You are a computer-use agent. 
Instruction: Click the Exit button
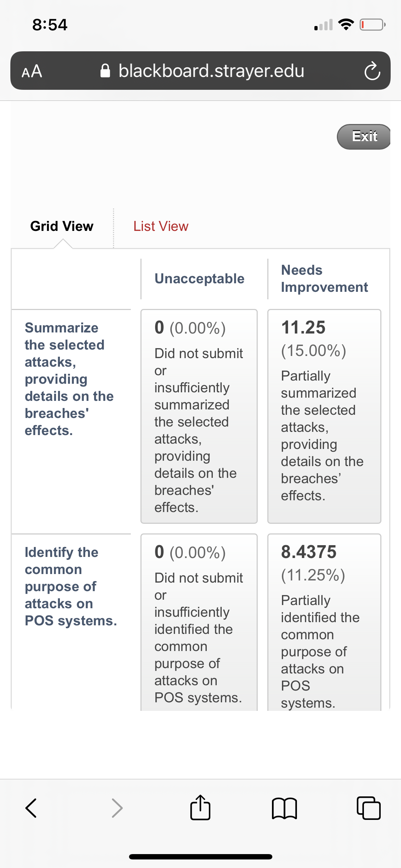click(x=364, y=136)
